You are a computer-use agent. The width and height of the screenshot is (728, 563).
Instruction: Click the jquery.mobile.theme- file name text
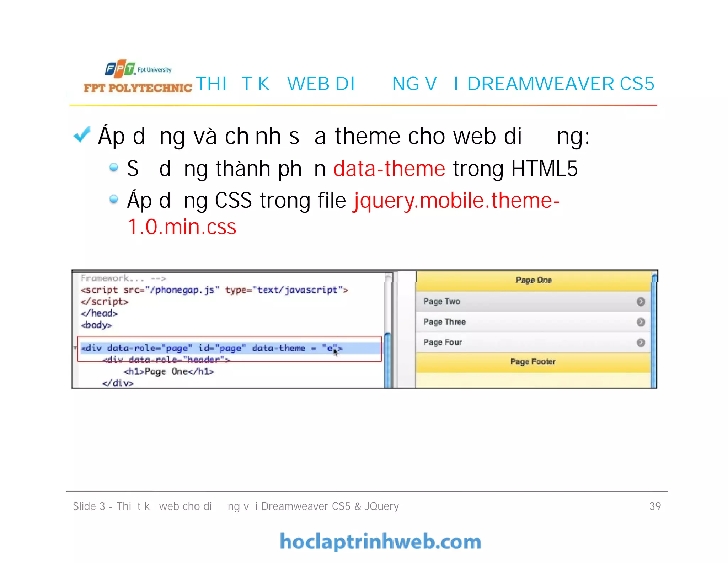pyautogui.click(x=456, y=201)
